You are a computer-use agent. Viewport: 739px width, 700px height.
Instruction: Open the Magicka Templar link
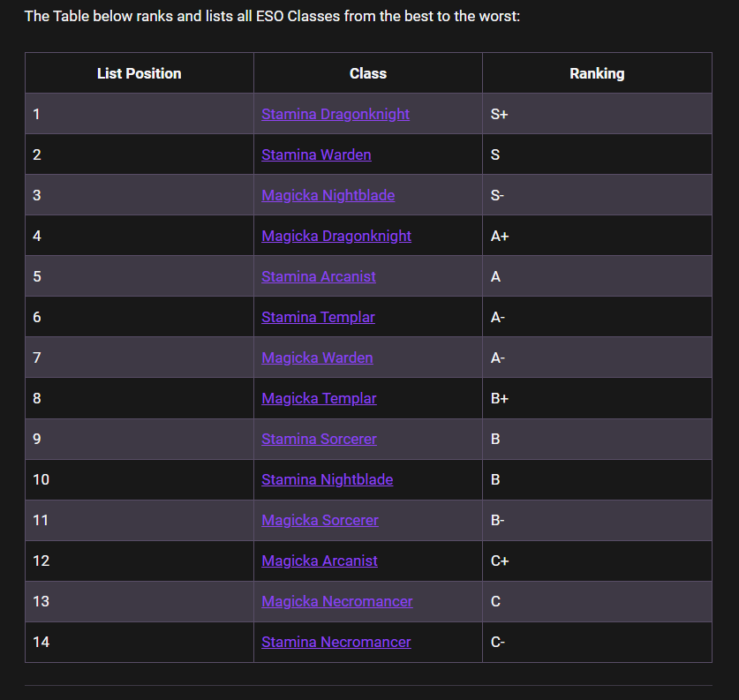click(319, 398)
